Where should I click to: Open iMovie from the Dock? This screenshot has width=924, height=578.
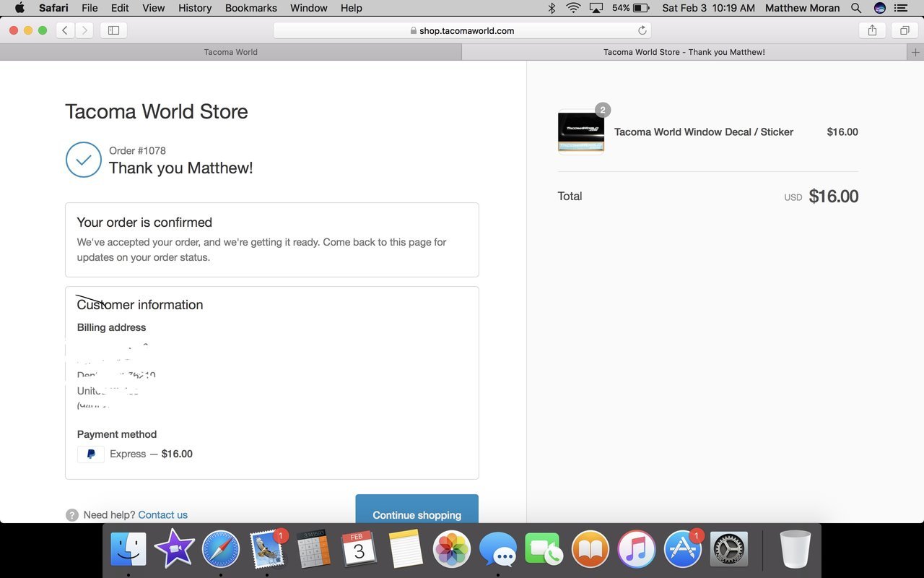coord(174,549)
